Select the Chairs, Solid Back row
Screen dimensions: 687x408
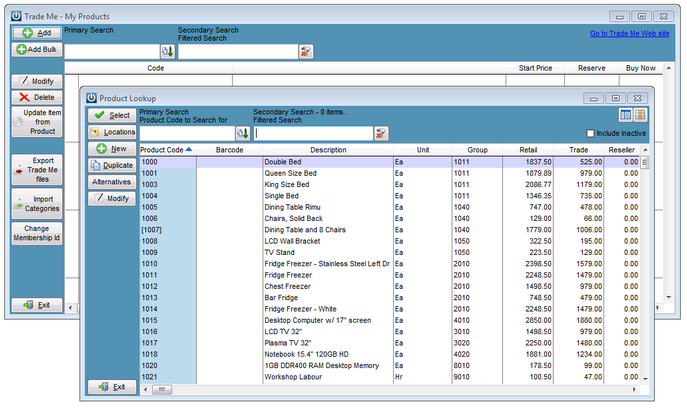click(390, 218)
